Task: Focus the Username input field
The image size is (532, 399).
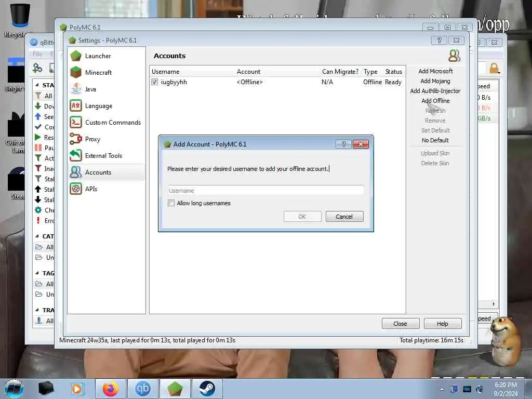Action: click(265, 191)
